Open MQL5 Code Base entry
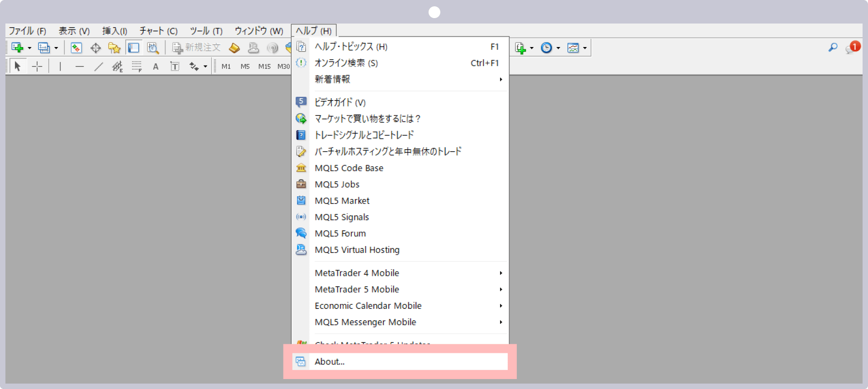The image size is (868, 389). pyautogui.click(x=400, y=168)
